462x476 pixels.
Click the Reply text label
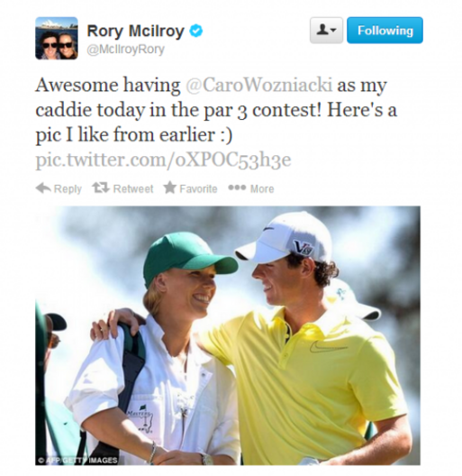point(68,189)
